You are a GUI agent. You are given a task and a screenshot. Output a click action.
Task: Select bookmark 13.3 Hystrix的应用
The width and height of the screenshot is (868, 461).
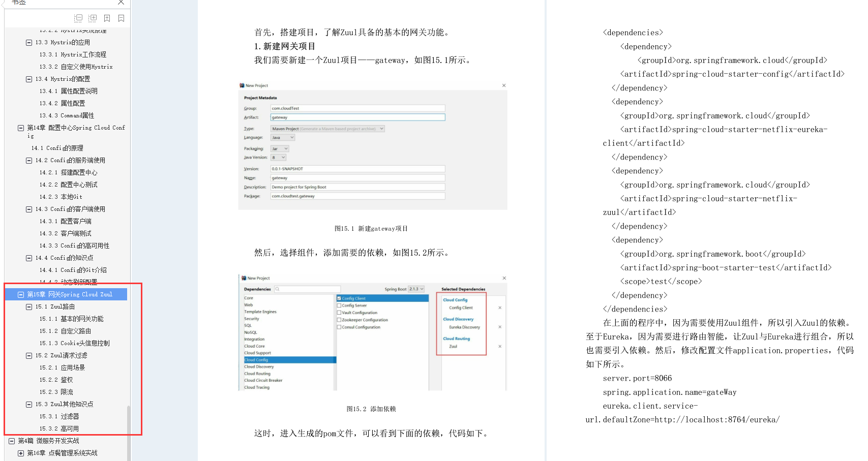tap(63, 42)
